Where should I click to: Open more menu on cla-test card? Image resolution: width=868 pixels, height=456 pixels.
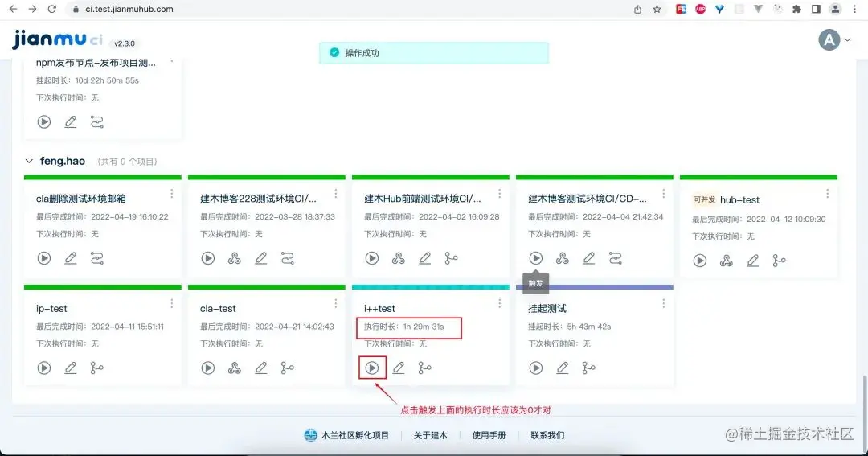click(x=335, y=303)
